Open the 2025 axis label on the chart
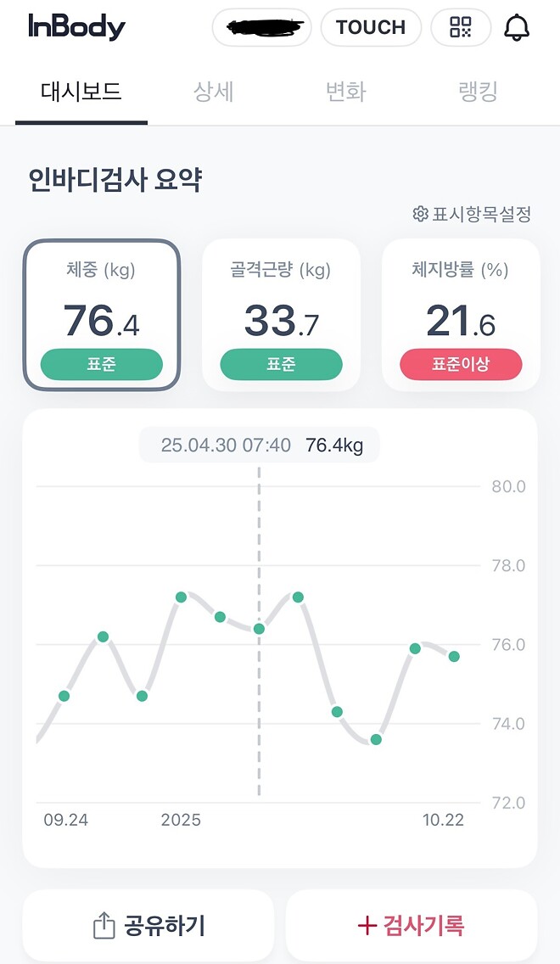560x964 pixels. coord(181,821)
